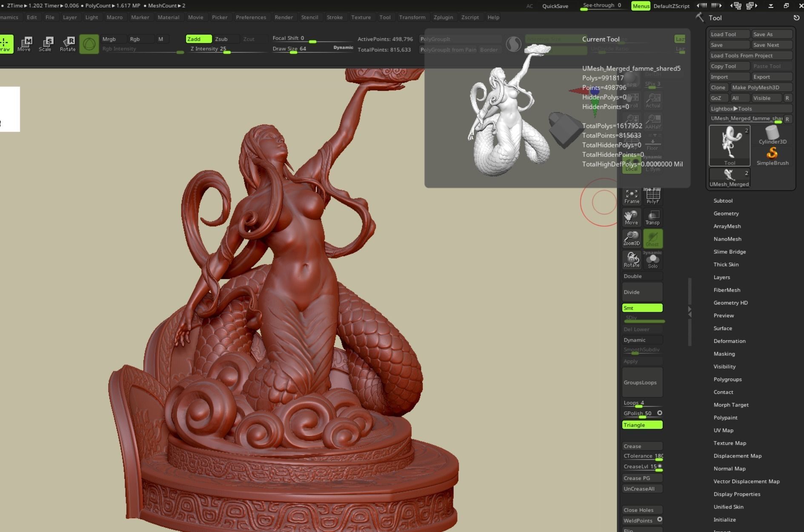Click the DefaultZScript button
The height and width of the screenshot is (532, 804).
(x=671, y=6)
